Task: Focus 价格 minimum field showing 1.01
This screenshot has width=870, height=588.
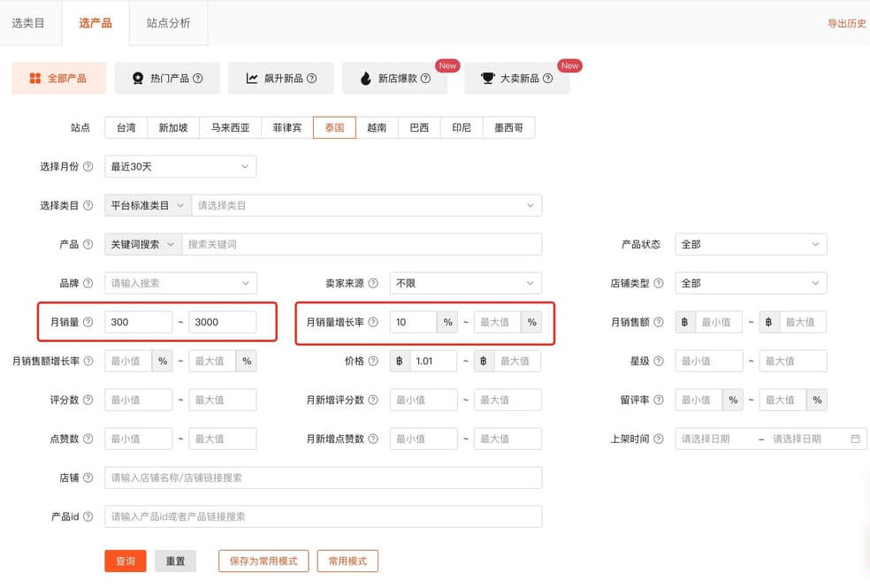Action: click(432, 361)
